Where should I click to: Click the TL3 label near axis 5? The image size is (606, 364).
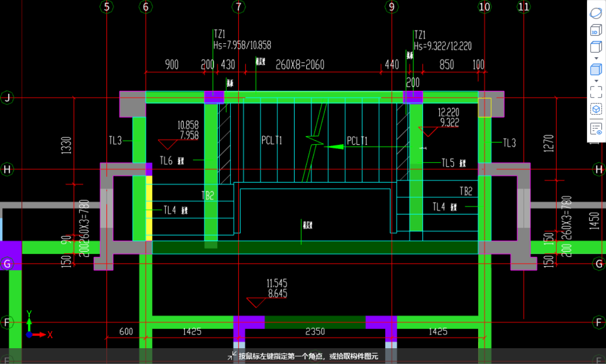point(115,140)
